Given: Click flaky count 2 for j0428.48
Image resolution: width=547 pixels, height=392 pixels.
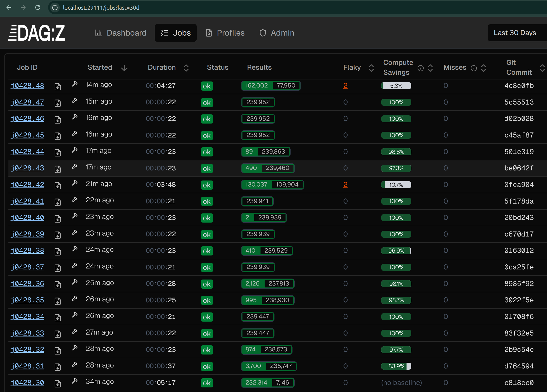Looking at the screenshot, I should tap(345, 86).
